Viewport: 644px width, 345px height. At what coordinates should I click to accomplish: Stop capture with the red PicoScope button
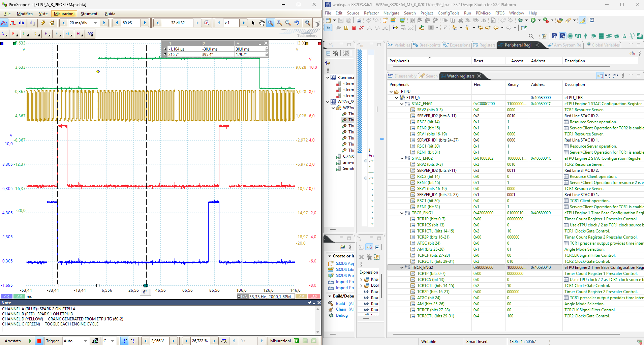[x=39, y=341]
